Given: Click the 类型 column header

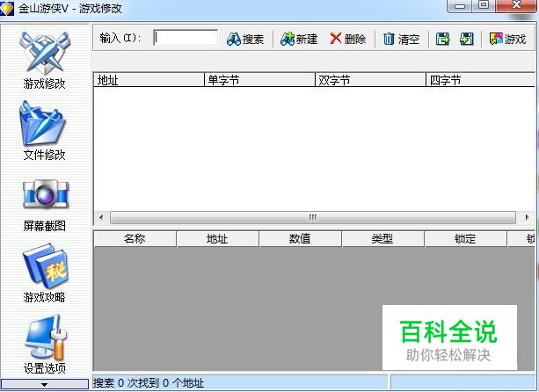Looking at the screenshot, I should (x=382, y=238).
